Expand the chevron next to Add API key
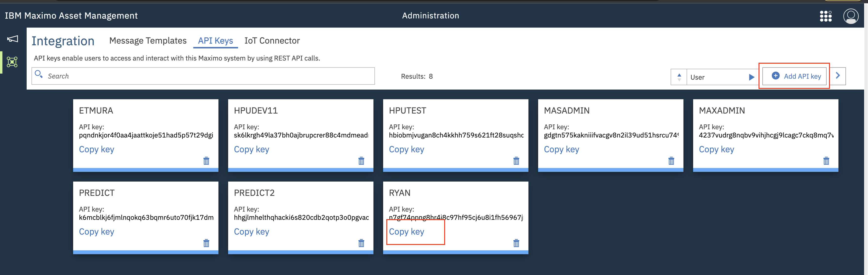Image resolution: width=868 pixels, height=275 pixels. point(838,76)
